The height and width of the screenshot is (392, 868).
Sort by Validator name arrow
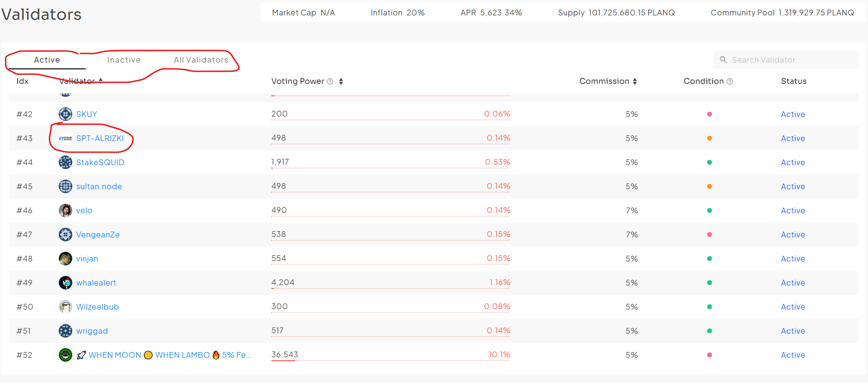(x=101, y=80)
